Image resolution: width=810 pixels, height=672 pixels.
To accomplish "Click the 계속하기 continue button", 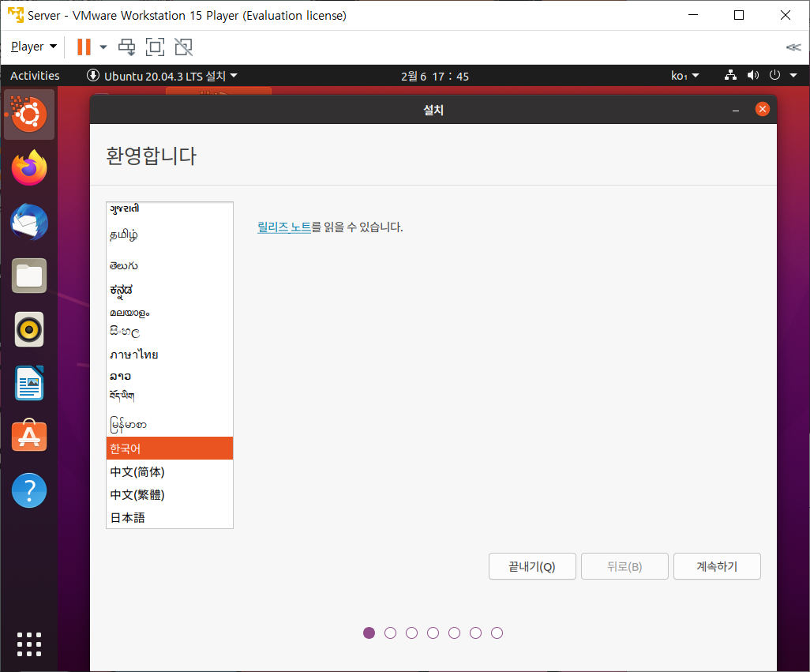I will [x=717, y=566].
